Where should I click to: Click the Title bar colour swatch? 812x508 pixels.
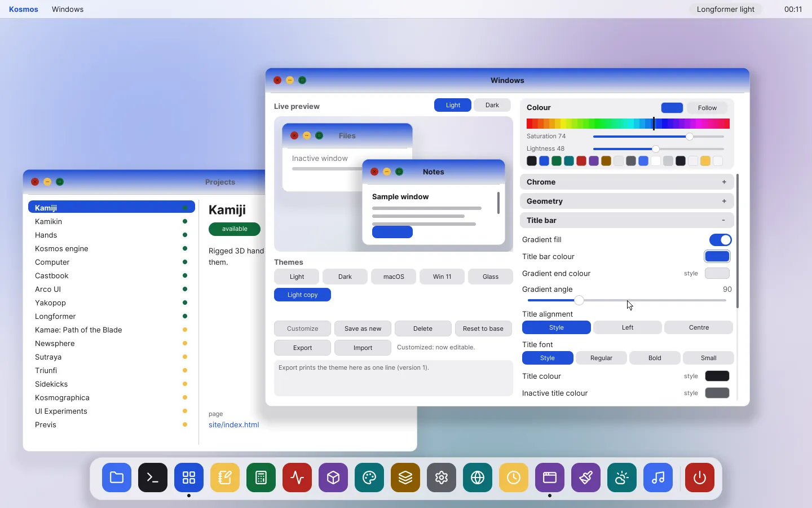click(x=717, y=256)
